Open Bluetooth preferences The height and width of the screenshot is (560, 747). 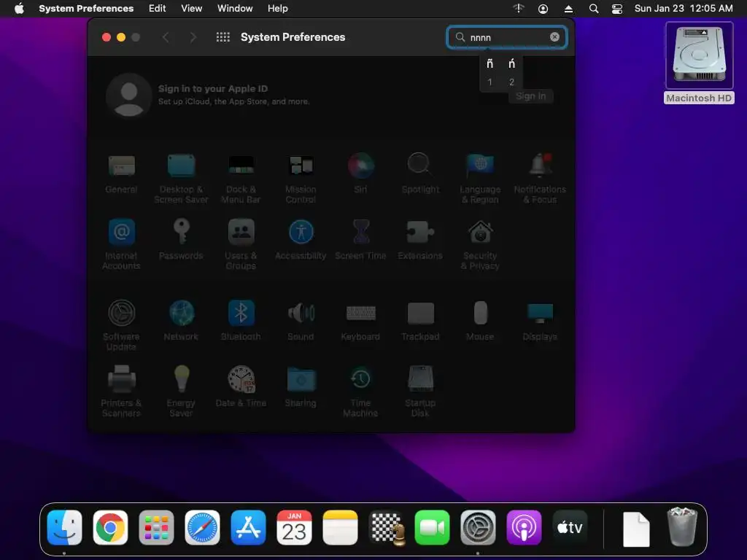[241, 321]
